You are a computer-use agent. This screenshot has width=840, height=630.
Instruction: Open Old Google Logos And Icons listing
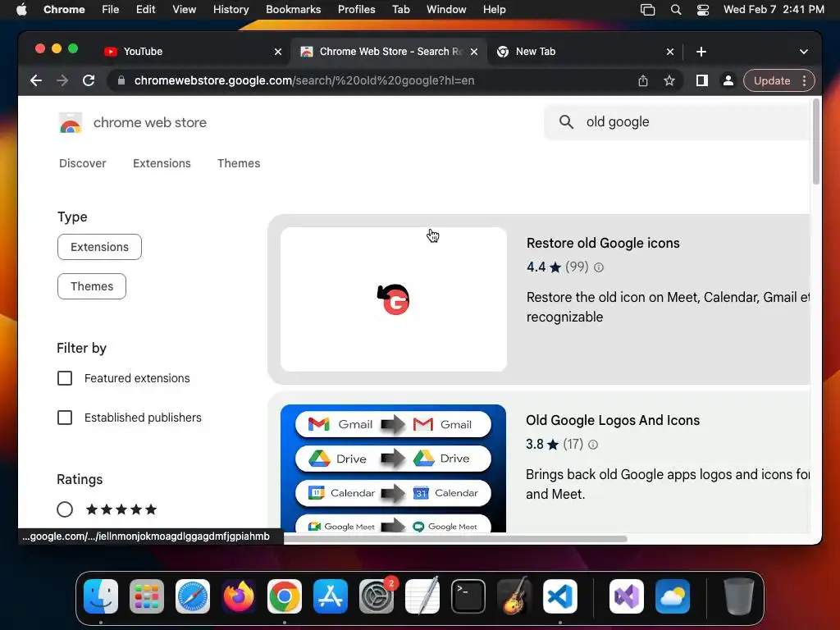coord(612,421)
